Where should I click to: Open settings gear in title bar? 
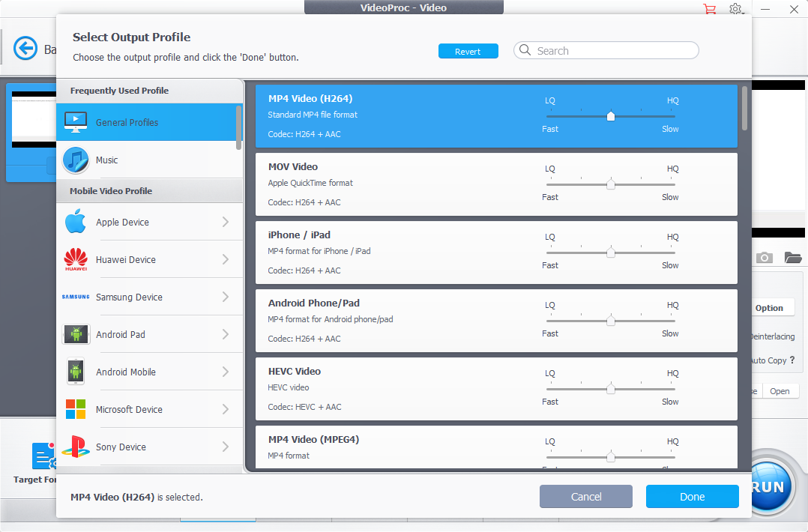[736, 9]
